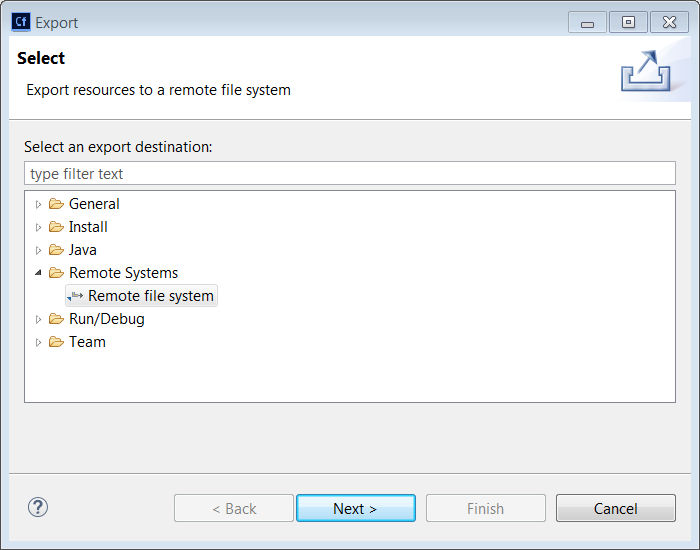The image size is (700, 550).
Task: Click the Next button
Action: [x=356, y=508]
